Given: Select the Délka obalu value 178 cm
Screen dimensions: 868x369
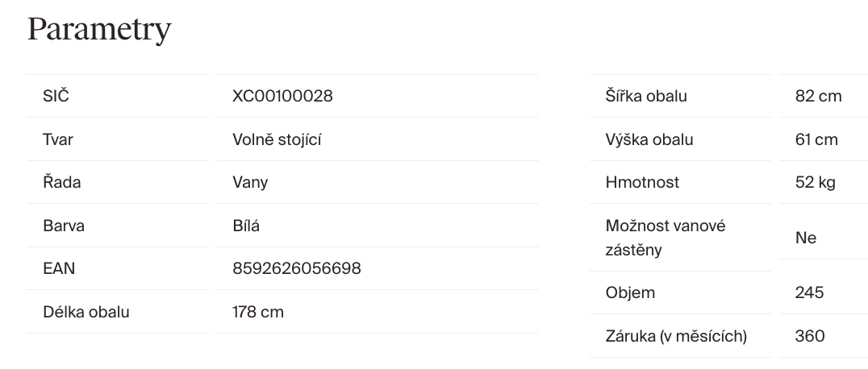Looking at the screenshot, I should tap(258, 311).
